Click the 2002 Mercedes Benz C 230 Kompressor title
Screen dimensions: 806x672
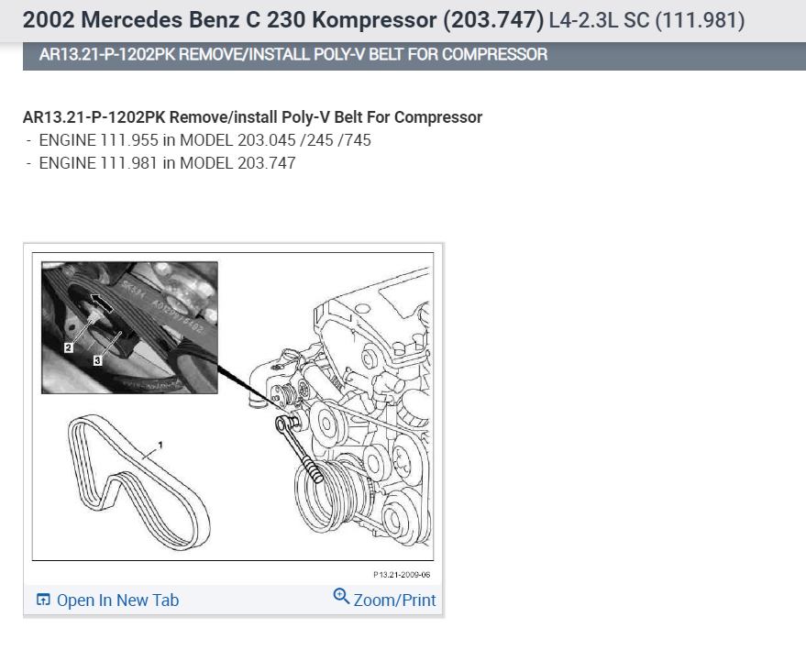click(x=283, y=20)
